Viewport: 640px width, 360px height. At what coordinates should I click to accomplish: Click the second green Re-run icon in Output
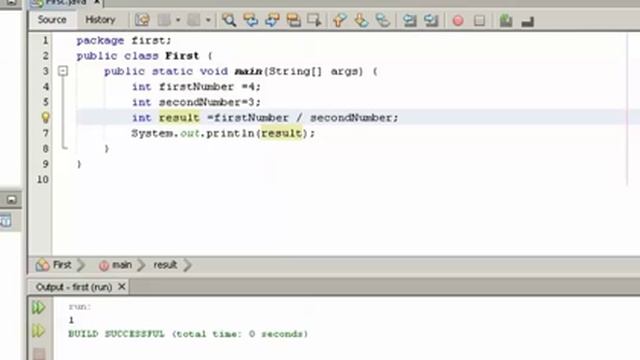click(x=38, y=330)
